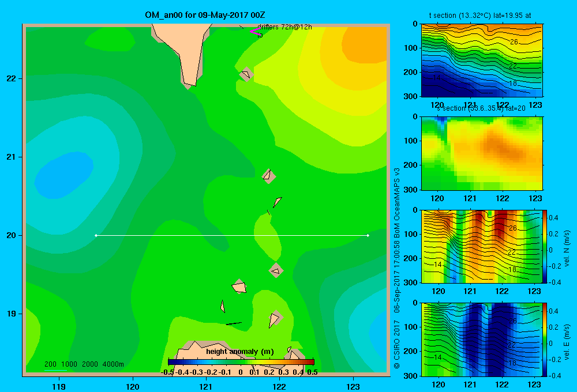Open the eastward velocity section panel

pos(482,340)
